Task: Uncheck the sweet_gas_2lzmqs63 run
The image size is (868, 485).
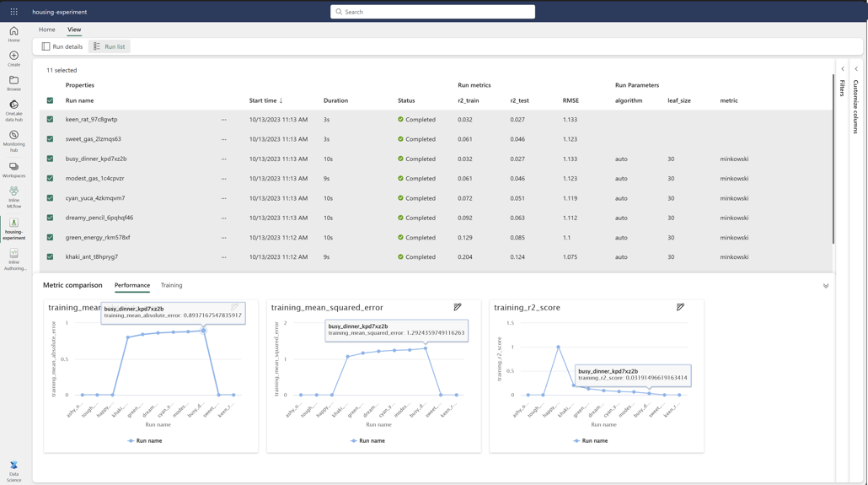Action: [50, 139]
